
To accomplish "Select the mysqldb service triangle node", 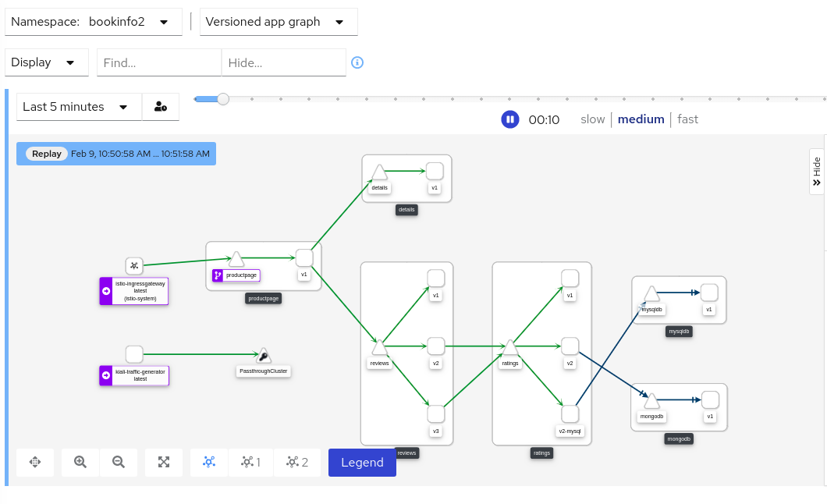I will [652, 293].
